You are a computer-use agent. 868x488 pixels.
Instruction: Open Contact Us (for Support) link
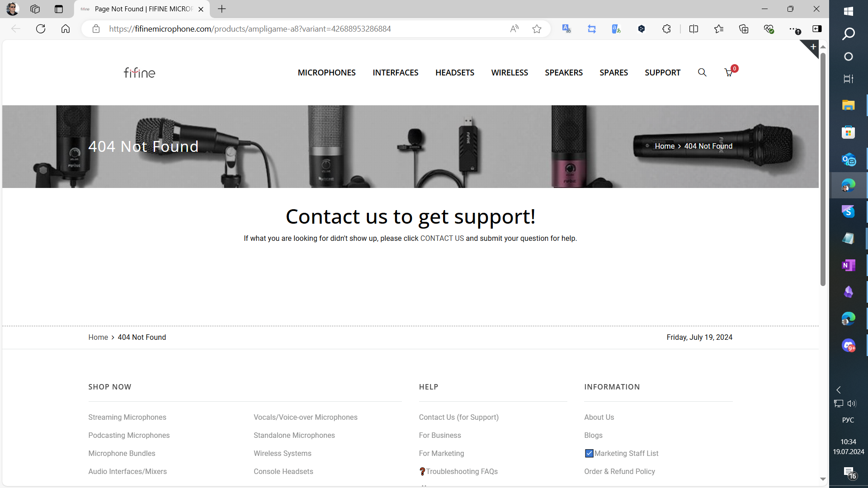(x=458, y=417)
